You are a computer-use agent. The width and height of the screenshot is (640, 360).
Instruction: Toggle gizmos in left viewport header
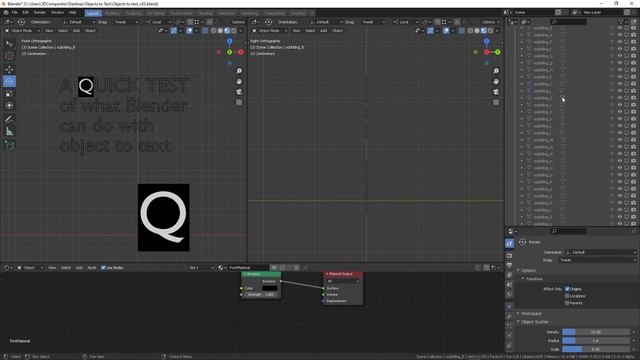tap(174, 31)
